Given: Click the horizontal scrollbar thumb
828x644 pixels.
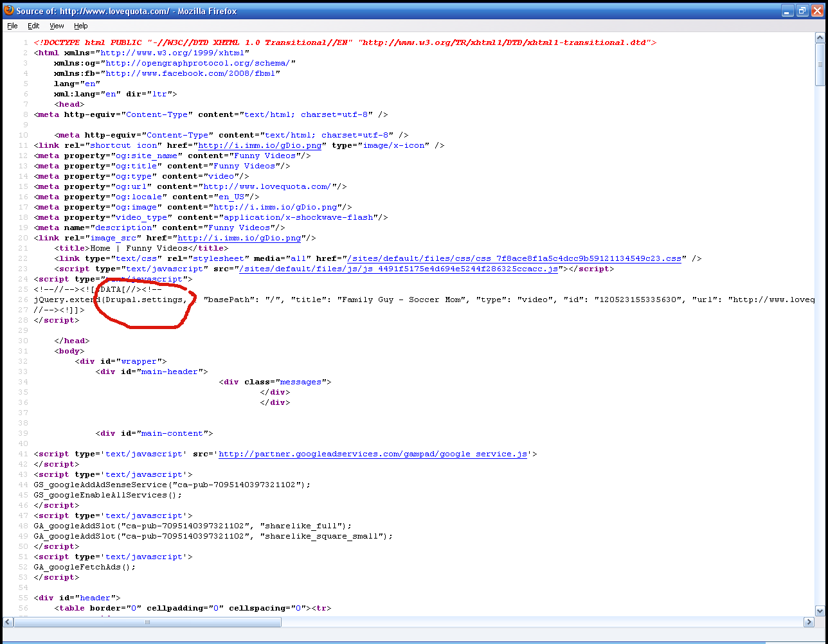Looking at the screenshot, I should pyautogui.click(x=147, y=622).
